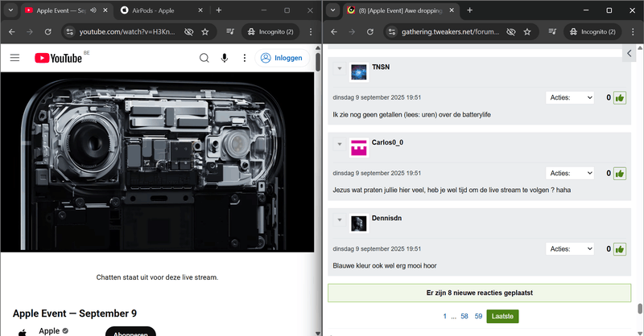Click the Abonneren subscribe button

130,332
